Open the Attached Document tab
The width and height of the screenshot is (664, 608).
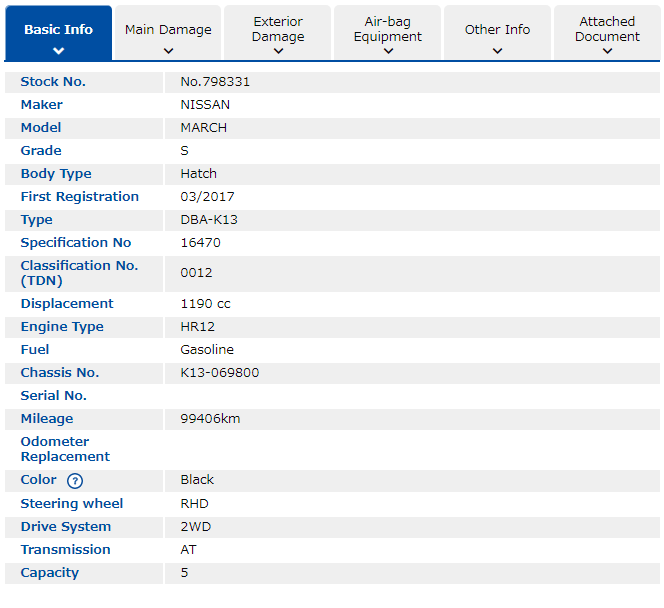pos(607,29)
